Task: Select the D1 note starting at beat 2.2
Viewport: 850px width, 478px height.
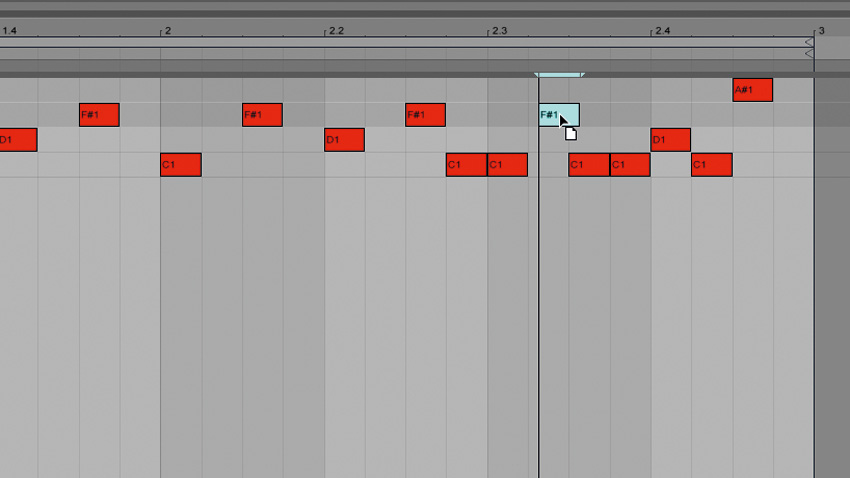Action: (x=344, y=140)
